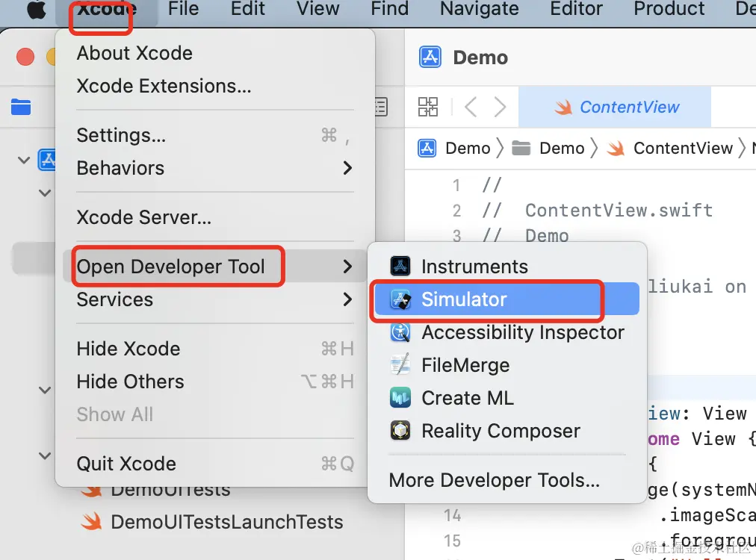The width and height of the screenshot is (756, 560).
Task: Launch Simulator from the developer tools submenu
Action: [x=506, y=299]
